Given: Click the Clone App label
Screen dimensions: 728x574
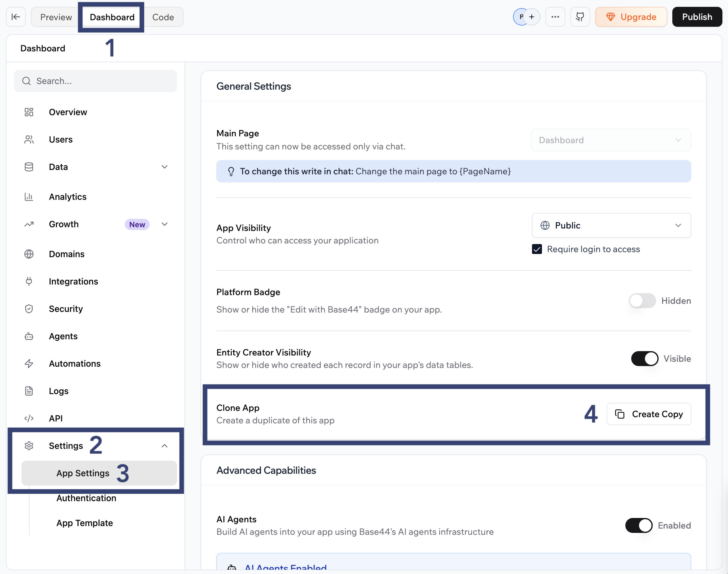Looking at the screenshot, I should pyautogui.click(x=238, y=408).
